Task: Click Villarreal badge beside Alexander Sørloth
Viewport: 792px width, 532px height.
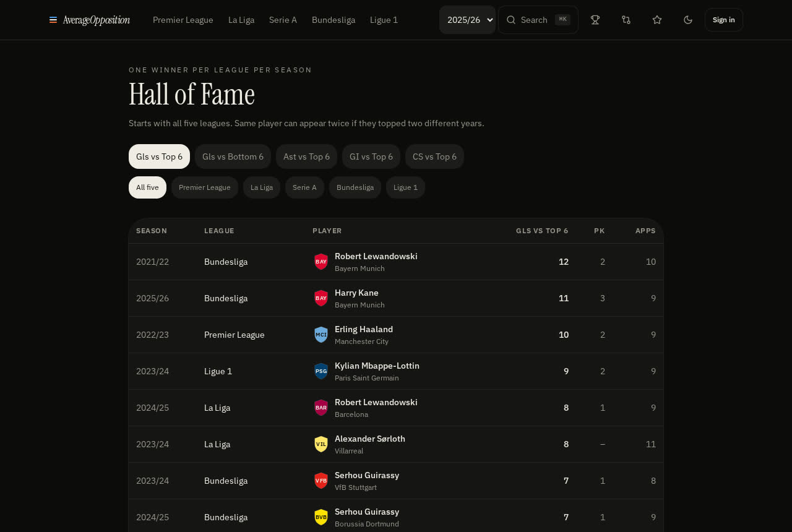Action: point(321,444)
